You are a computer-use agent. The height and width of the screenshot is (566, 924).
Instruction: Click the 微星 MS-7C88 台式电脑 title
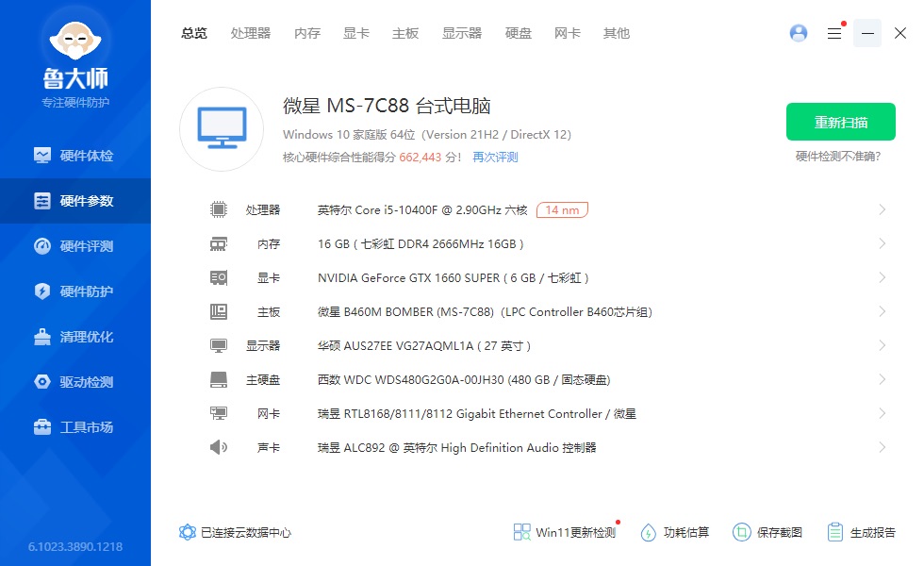387,106
